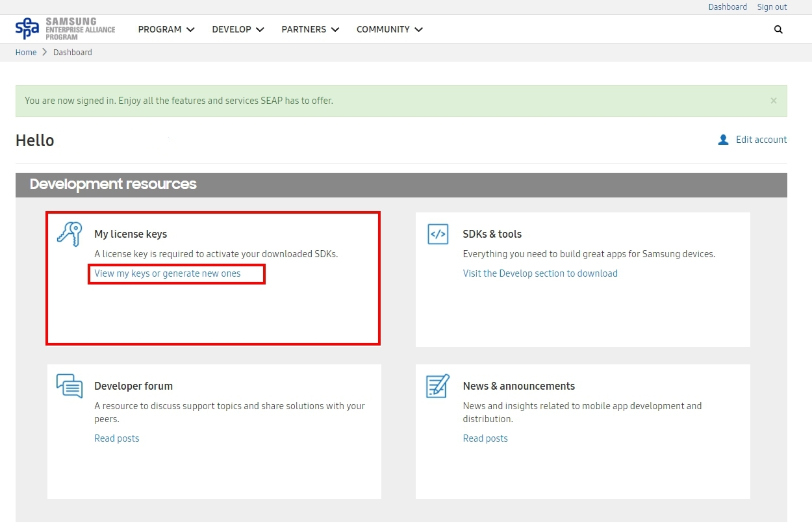Viewport: 812px width, 530px height.
Task: Click the Development resources section header
Action: [401, 184]
